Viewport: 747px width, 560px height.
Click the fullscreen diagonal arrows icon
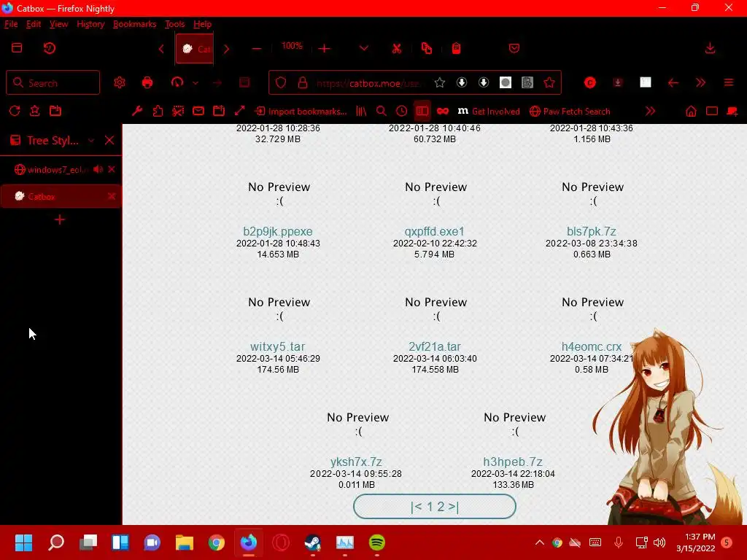[x=239, y=111]
